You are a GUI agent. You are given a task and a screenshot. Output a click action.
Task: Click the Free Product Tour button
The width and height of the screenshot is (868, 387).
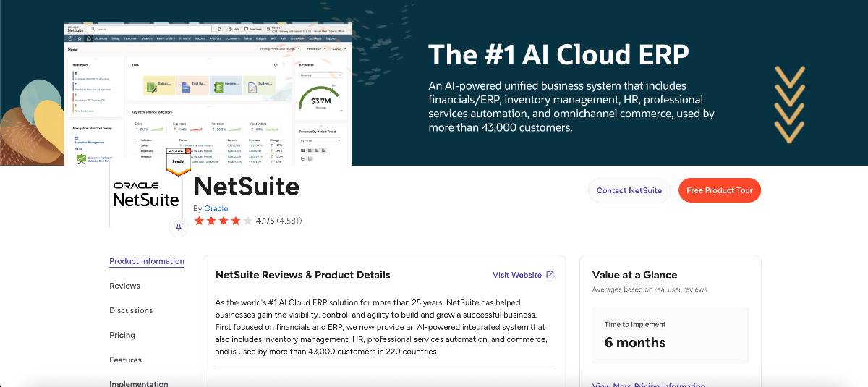(720, 190)
